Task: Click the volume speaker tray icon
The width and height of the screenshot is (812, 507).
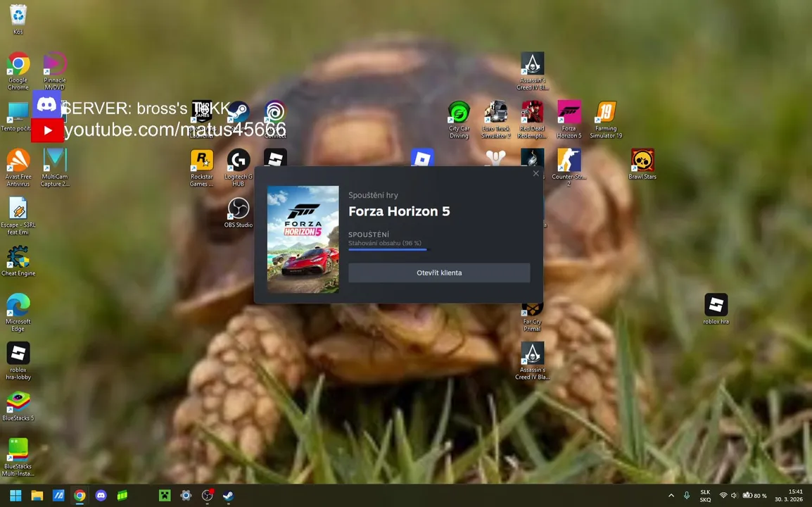Action: pyautogui.click(x=734, y=496)
